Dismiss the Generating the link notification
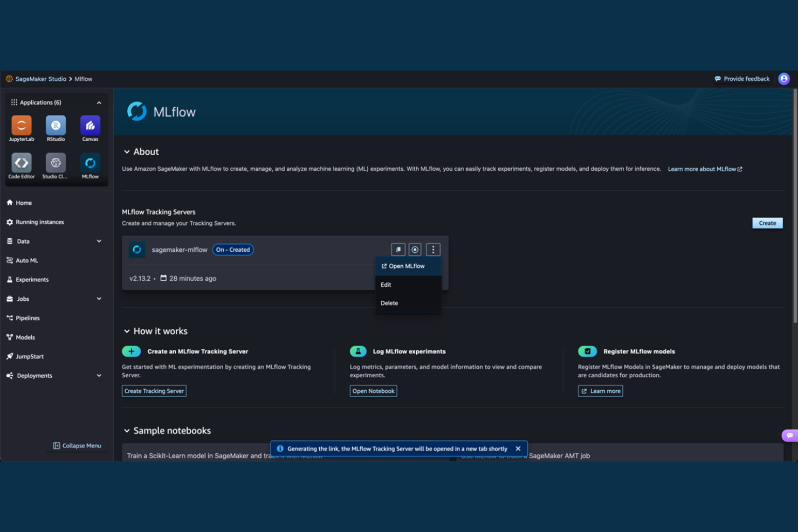Screen dimensions: 798x532 518,448
